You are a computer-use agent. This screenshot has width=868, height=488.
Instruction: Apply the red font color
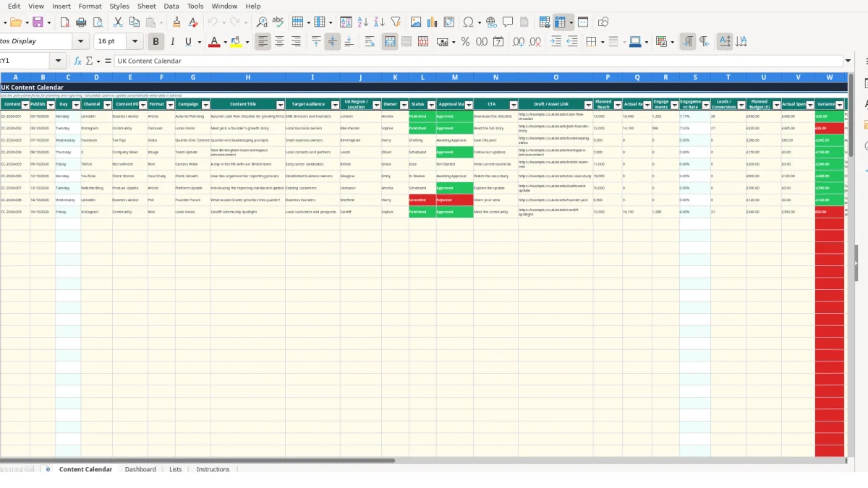(x=213, y=42)
